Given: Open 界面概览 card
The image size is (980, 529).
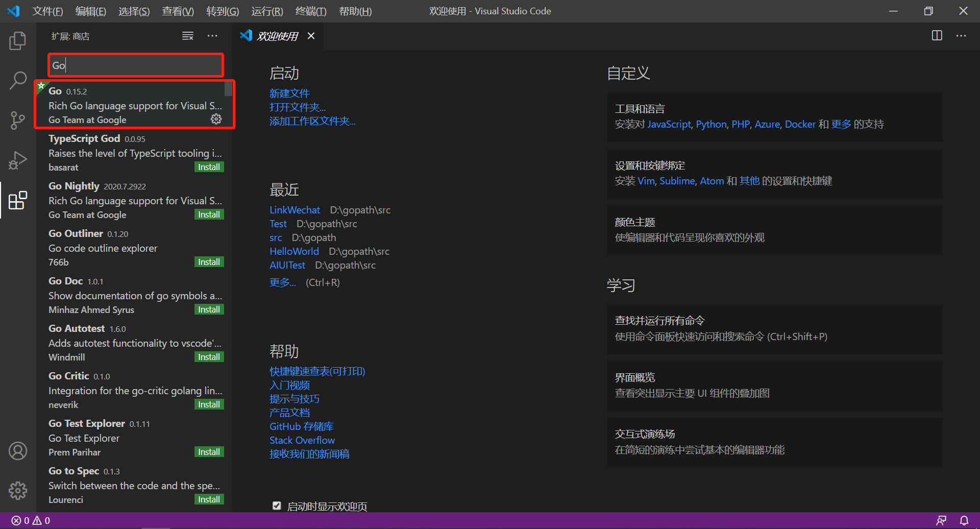Looking at the screenshot, I should [x=775, y=386].
